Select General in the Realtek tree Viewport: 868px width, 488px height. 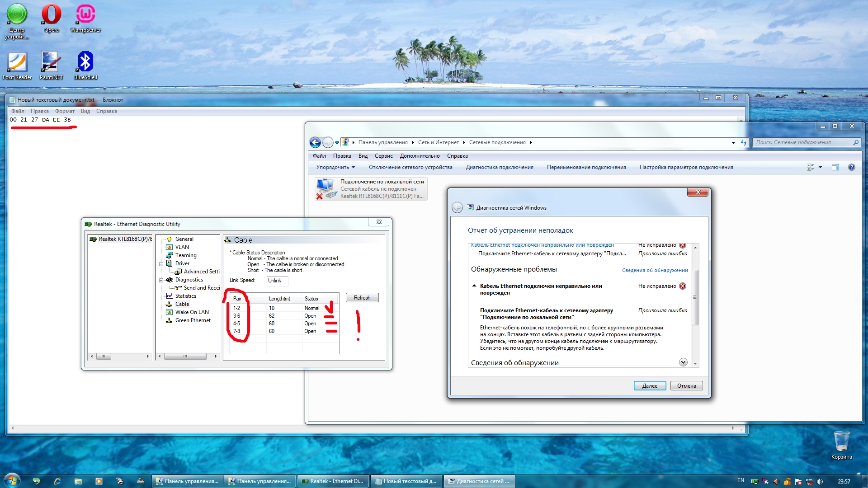click(x=184, y=239)
